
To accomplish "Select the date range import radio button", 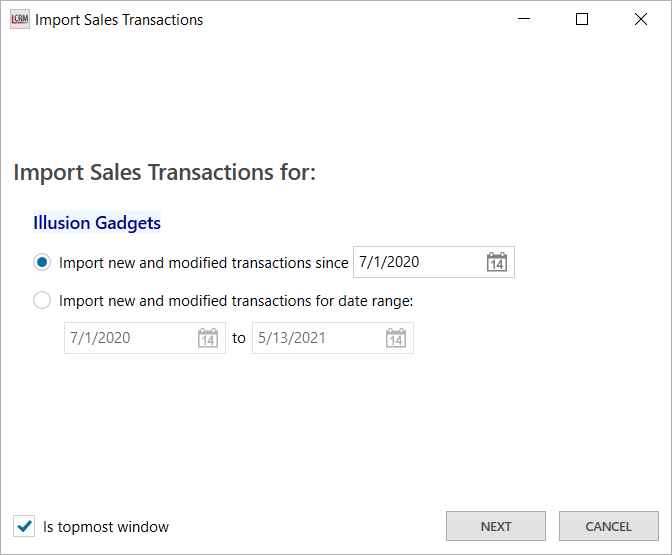I will pyautogui.click(x=42, y=300).
